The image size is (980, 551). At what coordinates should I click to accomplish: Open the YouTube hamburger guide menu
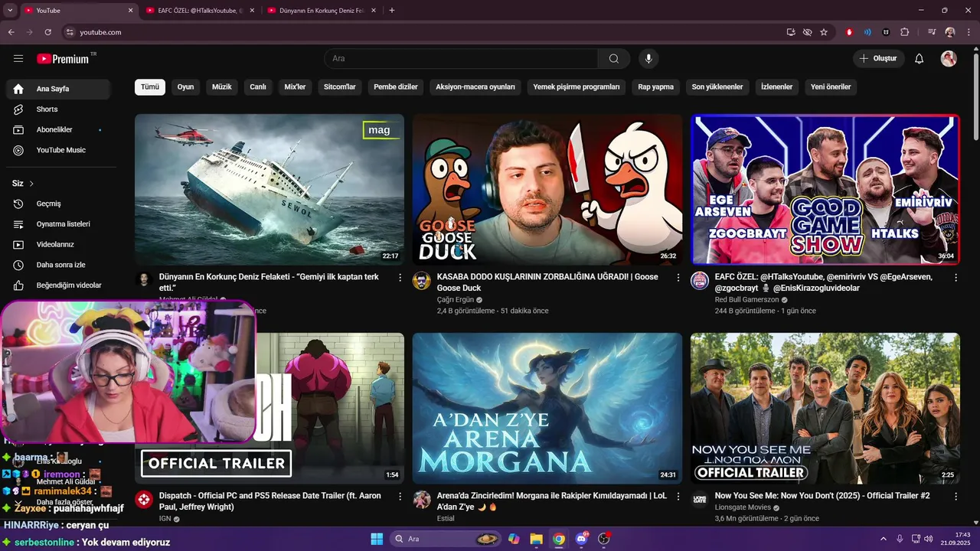(18, 58)
